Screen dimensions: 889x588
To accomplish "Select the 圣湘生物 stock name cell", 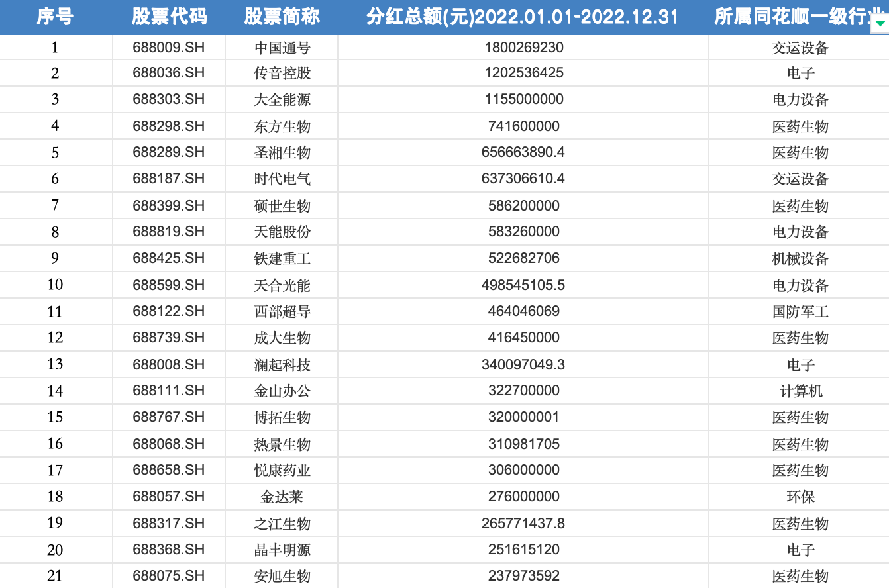I will (282, 152).
